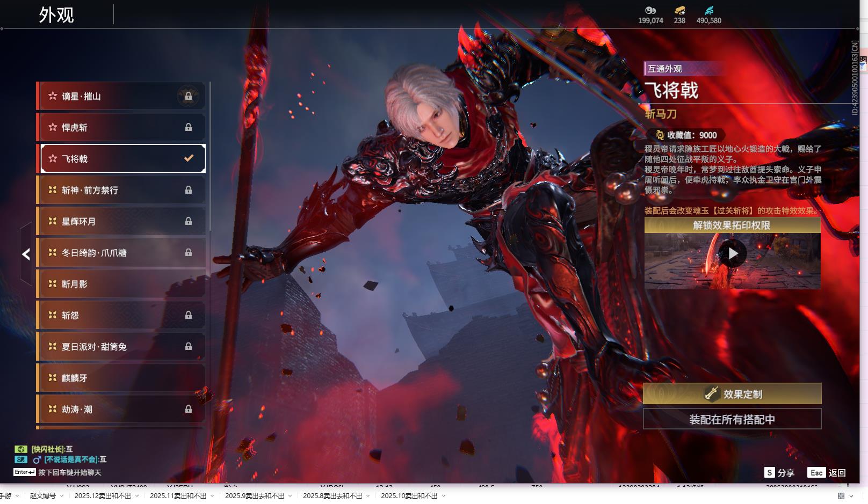Click the collection value swirl icon
The image size is (868, 504).
[x=660, y=135]
